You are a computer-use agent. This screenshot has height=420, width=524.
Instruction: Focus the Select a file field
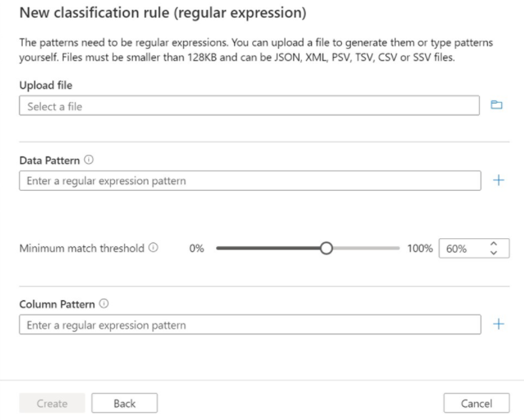(x=249, y=106)
